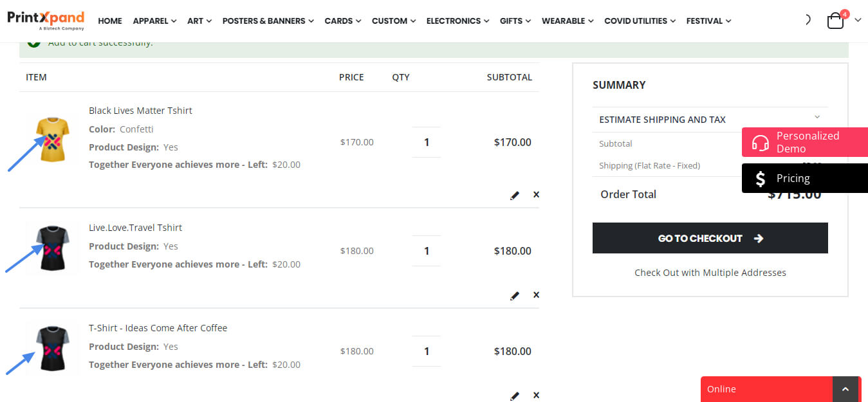The height and width of the screenshot is (402, 868).
Task: Click Go To Checkout button
Action: [x=710, y=238]
